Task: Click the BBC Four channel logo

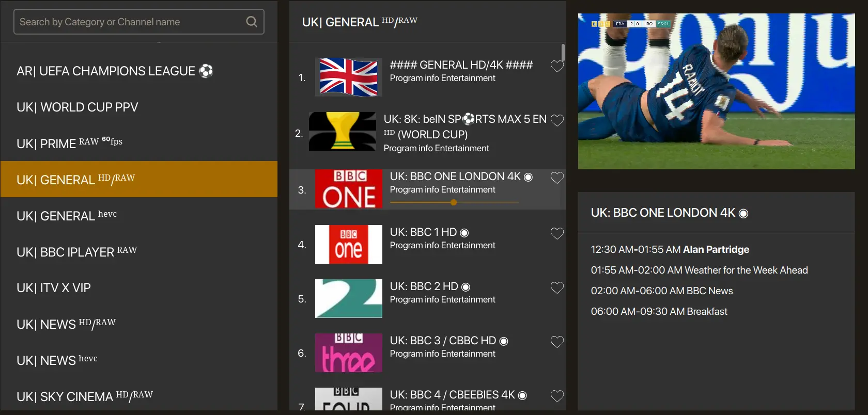Action: 349,399
